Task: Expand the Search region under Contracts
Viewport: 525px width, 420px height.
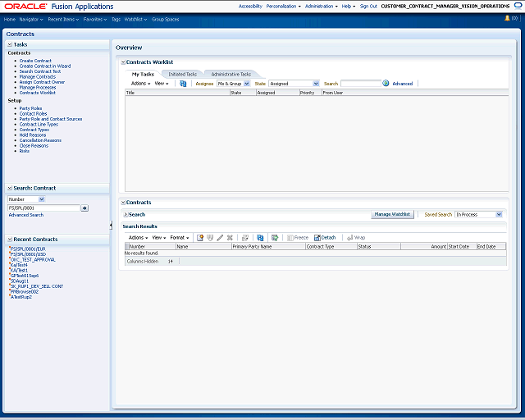Action: [126, 215]
